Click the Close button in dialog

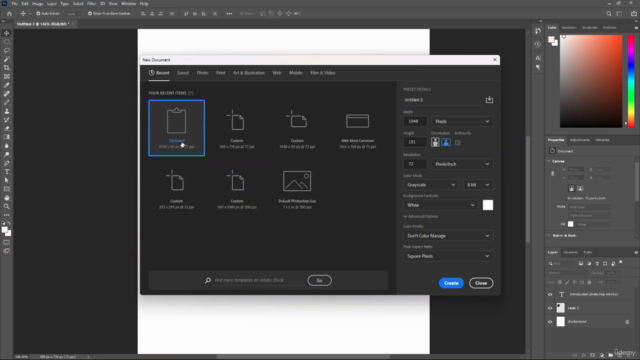point(481,283)
